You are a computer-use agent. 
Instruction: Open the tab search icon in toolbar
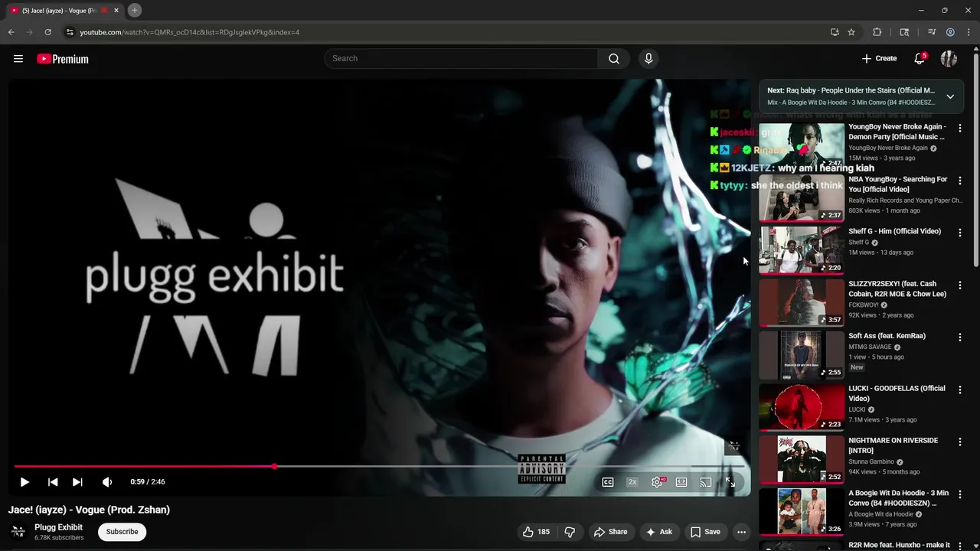tap(904, 32)
